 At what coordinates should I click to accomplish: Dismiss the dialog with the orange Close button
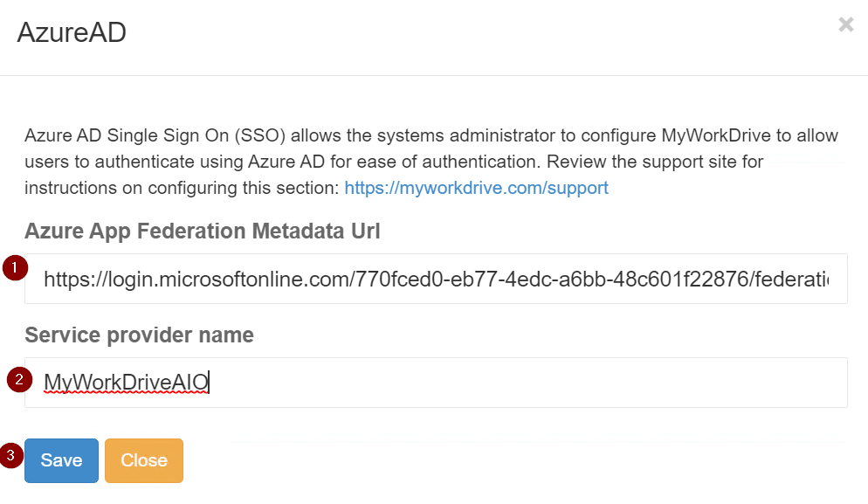pos(143,460)
